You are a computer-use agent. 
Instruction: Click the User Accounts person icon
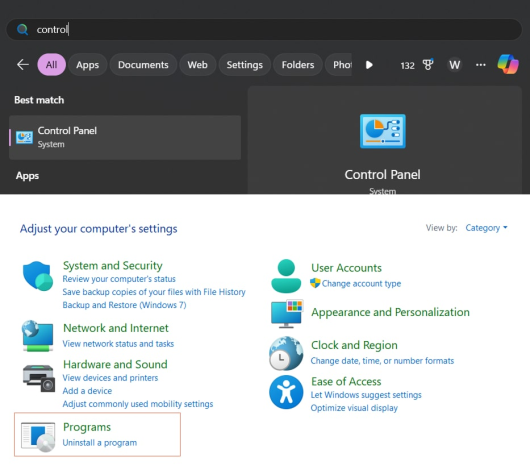click(286, 276)
